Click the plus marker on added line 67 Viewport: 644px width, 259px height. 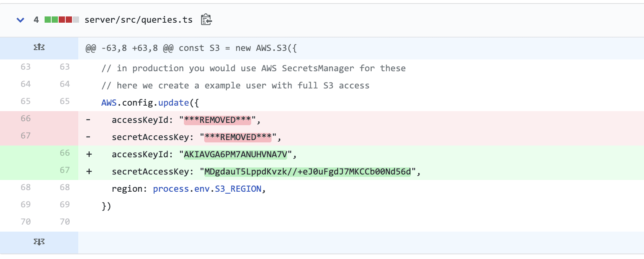pos(89,172)
